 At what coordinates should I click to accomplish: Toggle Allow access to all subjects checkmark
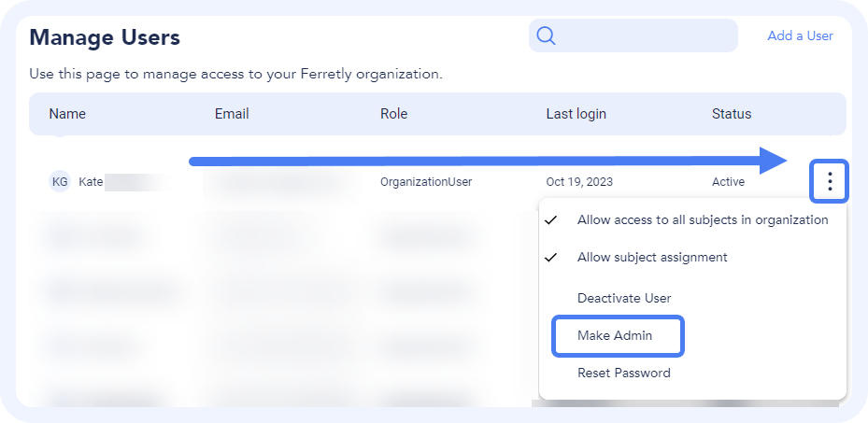551,220
